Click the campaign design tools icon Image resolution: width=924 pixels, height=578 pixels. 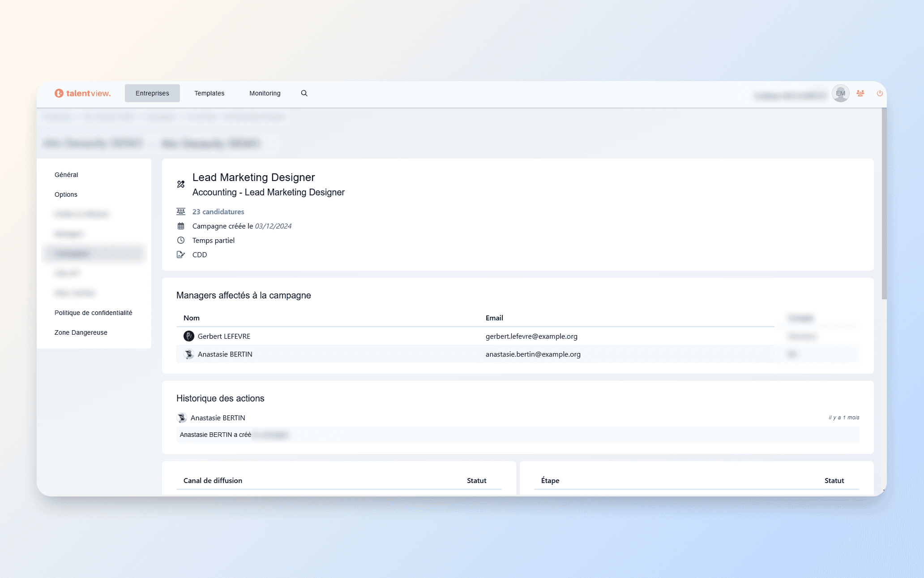tap(181, 184)
